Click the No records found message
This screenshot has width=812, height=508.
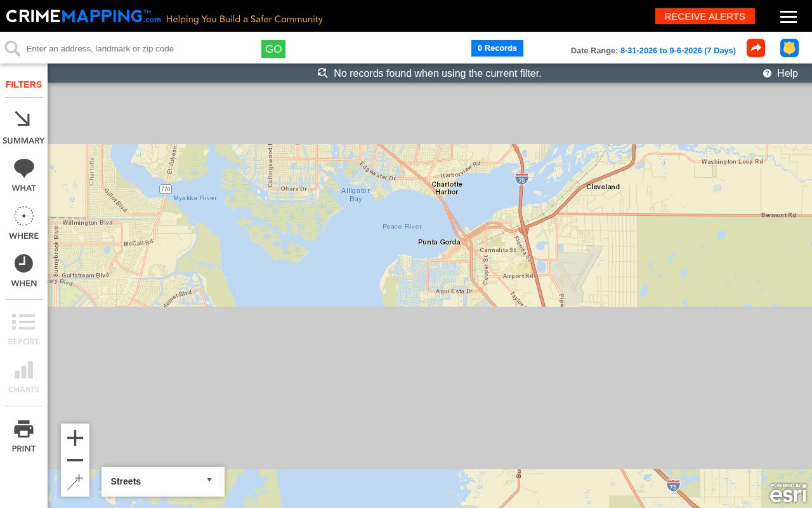pyautogui.click(x=438, y=74)
